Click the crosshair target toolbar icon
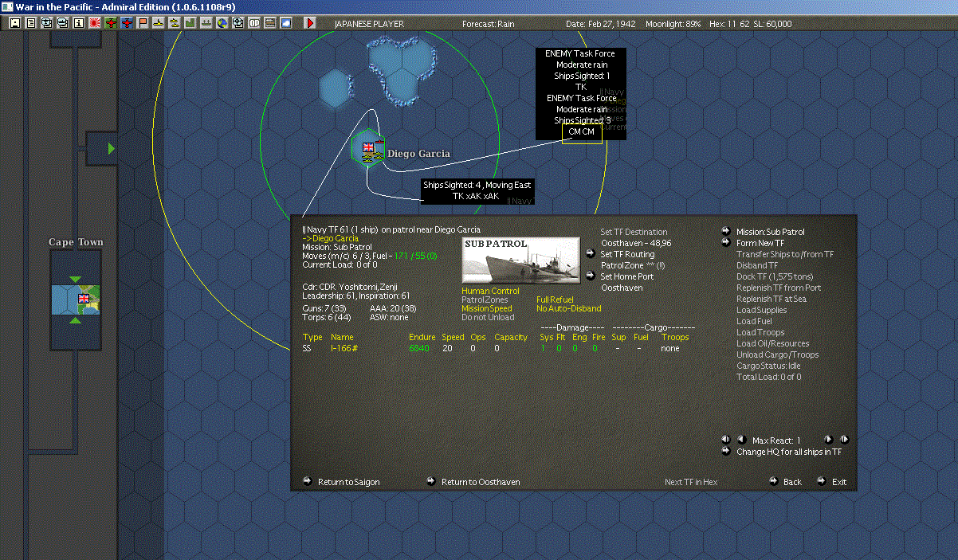The width and height of the screenshot is (958, 560). [x=238, y=24]
